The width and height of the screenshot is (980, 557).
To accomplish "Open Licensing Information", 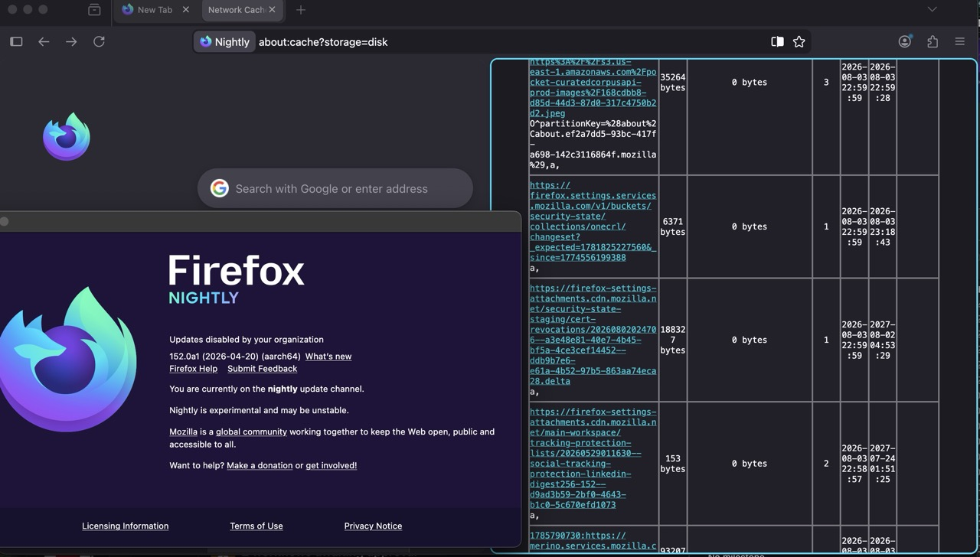I will pyautogui.click(x=126, y=526).
